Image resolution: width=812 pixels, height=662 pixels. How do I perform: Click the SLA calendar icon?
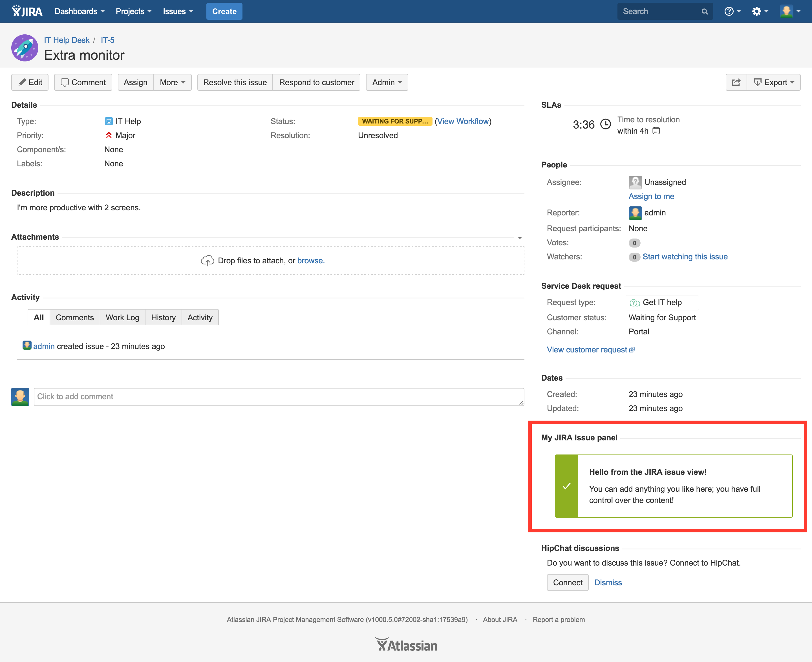[656, 131]
